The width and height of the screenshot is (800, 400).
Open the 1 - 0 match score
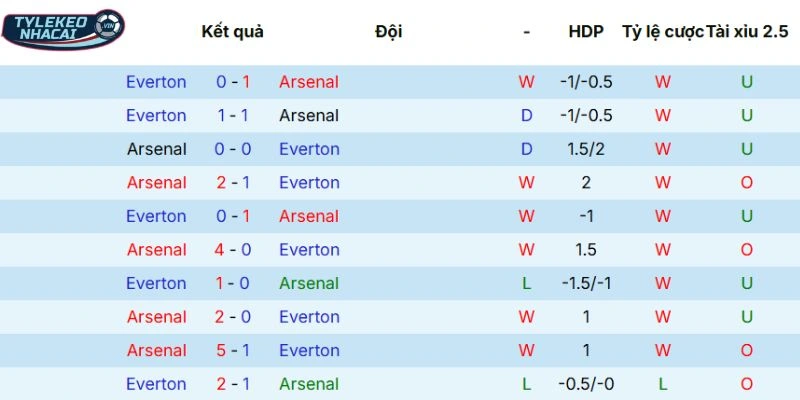point(233,283)
